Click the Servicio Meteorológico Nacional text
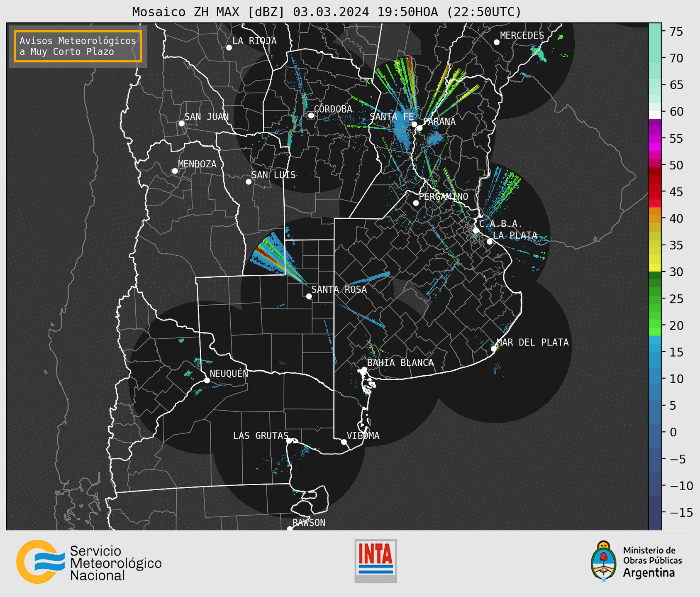This screenshot has width=700, height=597. [x=116, y=563]
